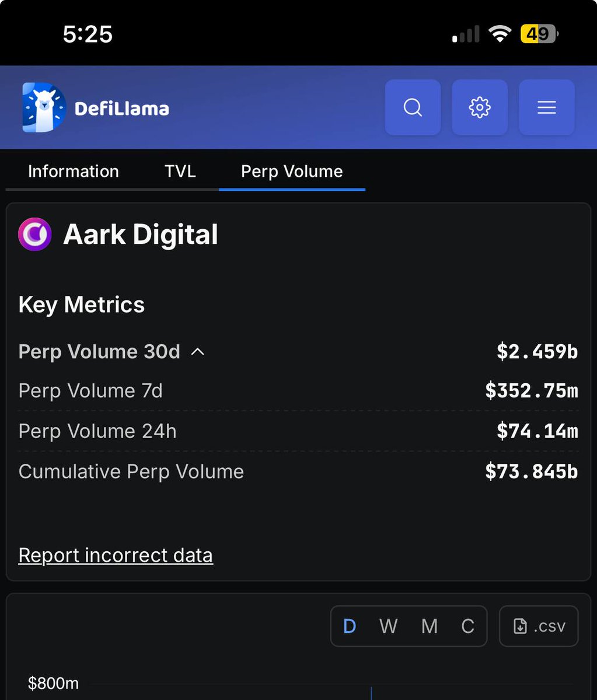Image resolution: width=597 pixels, height=700 pixels.
Task: Select cumulative C chart option
Action: pyautogui.click(x=467, y=626)
